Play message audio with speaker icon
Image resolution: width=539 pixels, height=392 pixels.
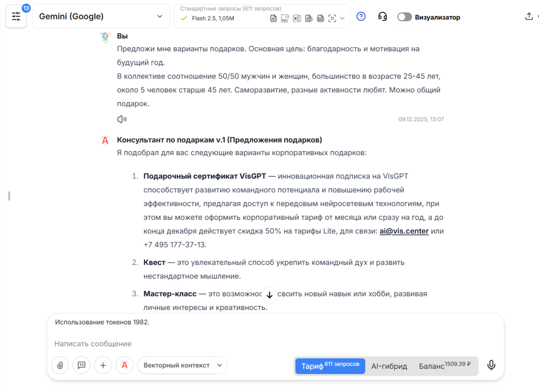click(121, 119)
